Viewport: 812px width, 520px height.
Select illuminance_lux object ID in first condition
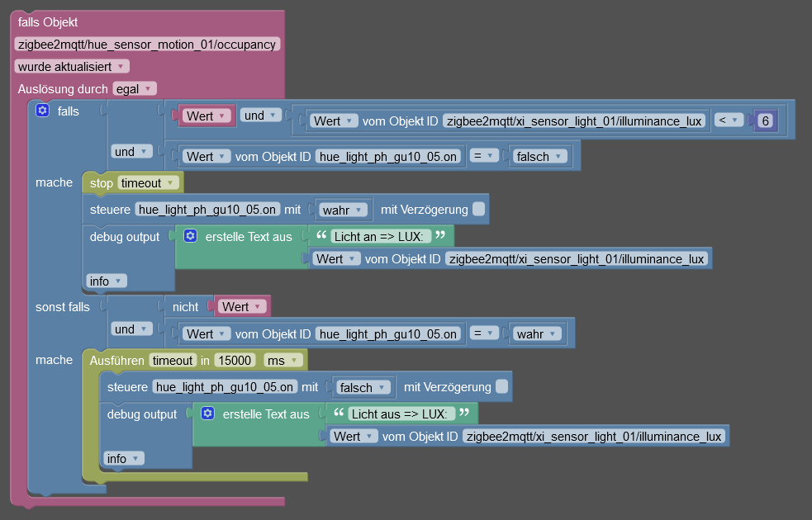pyautogui.click(x=574, y=121)
